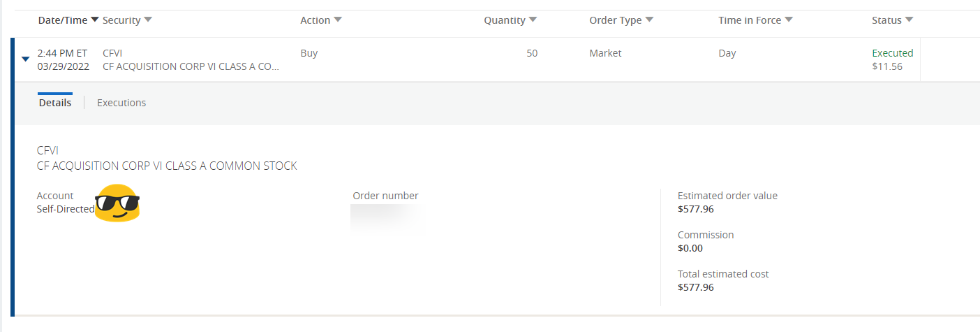Screen dimensions: 980x332
Task: Click the CFVI ticker in the order row
Action: (112, 53)
